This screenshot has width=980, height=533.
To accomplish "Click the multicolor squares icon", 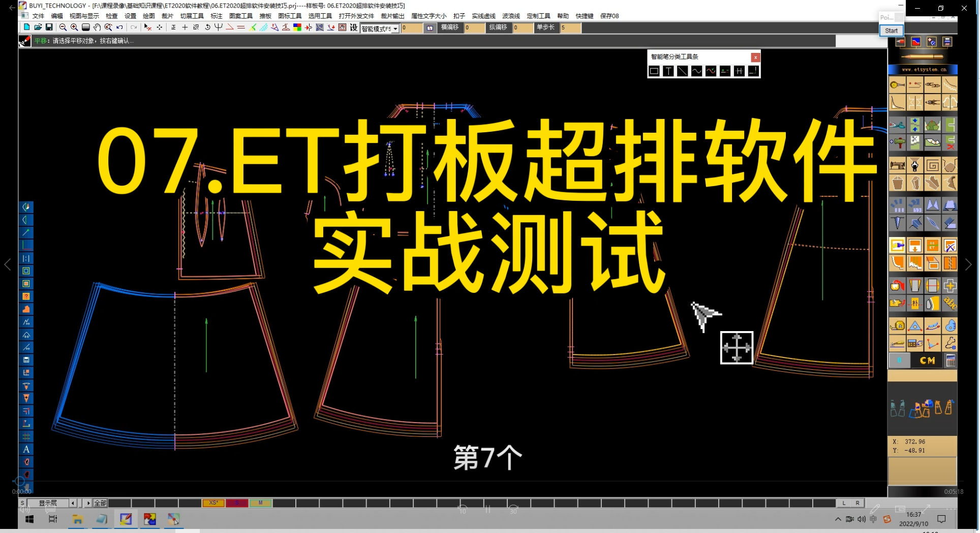I will (297, 27).
